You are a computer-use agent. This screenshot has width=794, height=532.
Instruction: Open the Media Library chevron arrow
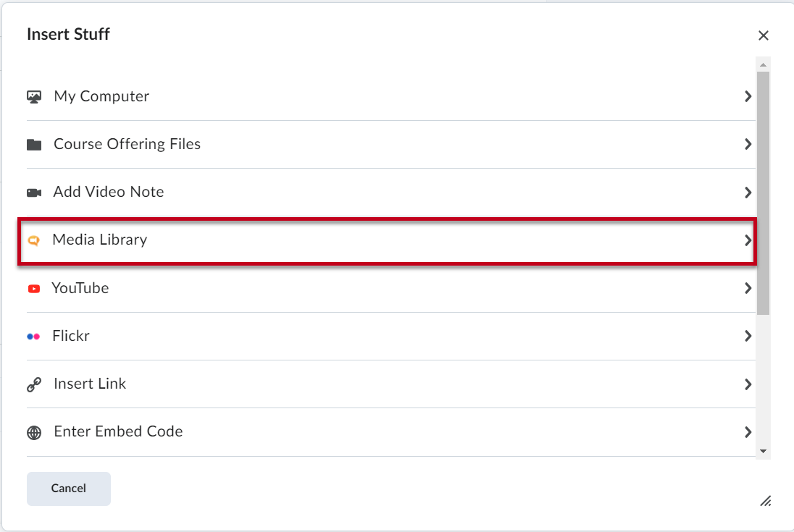(x=748, y=240)
